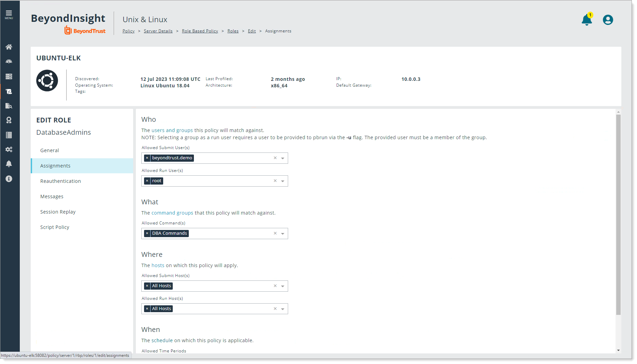Select the Assignments role section

click(x=82, y=166)
